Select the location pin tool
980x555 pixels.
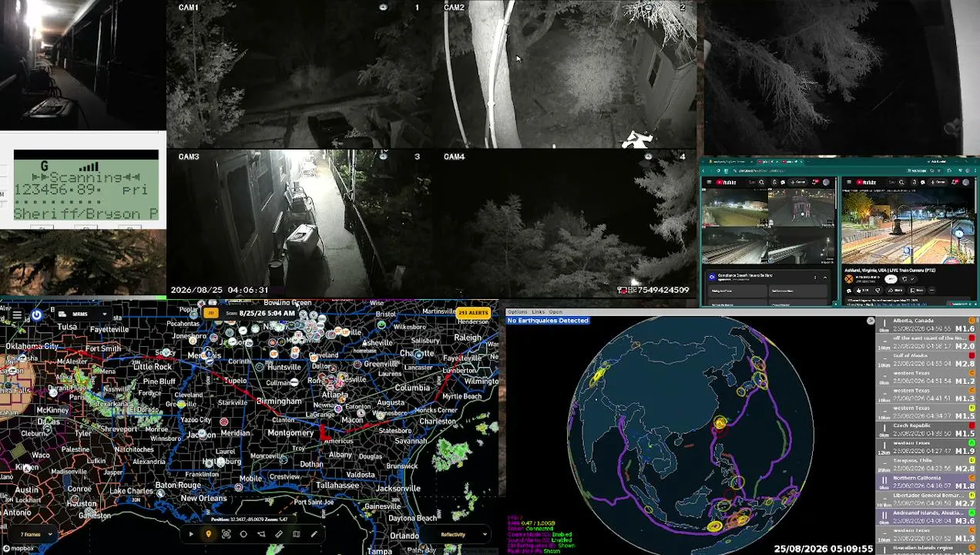208,533
